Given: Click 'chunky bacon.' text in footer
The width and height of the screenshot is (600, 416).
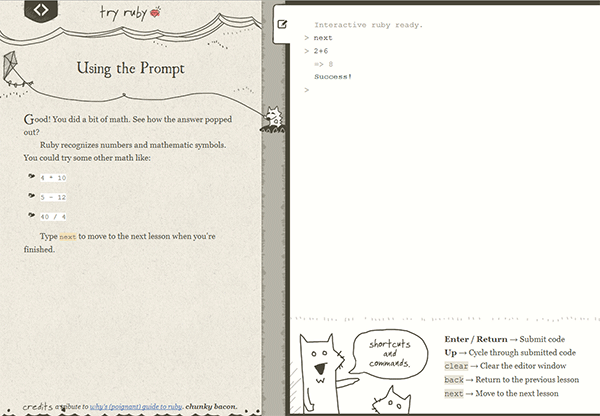Looking at the screenshot, I should tap(211, 406).
